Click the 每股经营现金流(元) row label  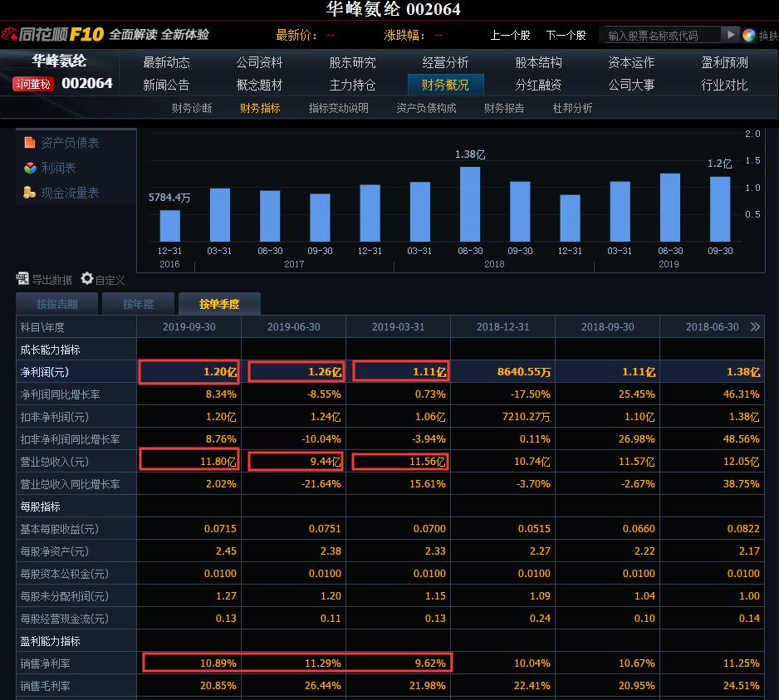pos(64,619)
